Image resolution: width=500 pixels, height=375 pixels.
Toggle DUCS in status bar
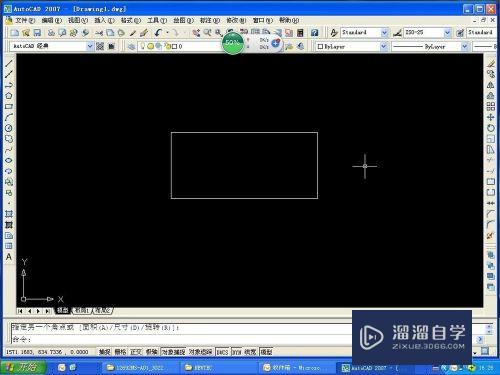point(222,352)
